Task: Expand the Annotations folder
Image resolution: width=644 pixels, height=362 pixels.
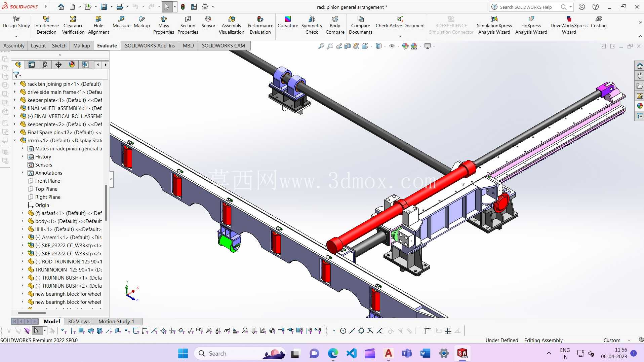Action: point(23,173)
